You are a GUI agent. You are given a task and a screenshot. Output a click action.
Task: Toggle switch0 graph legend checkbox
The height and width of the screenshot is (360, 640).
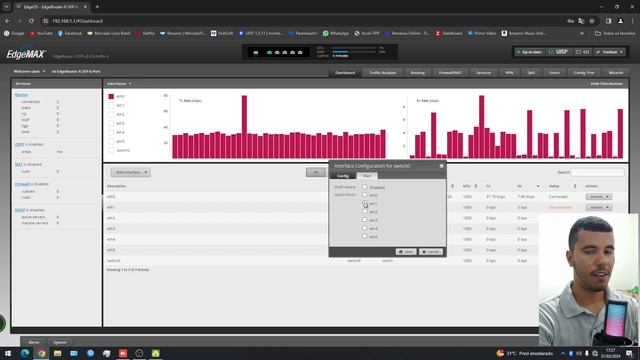tap(111, 150)
